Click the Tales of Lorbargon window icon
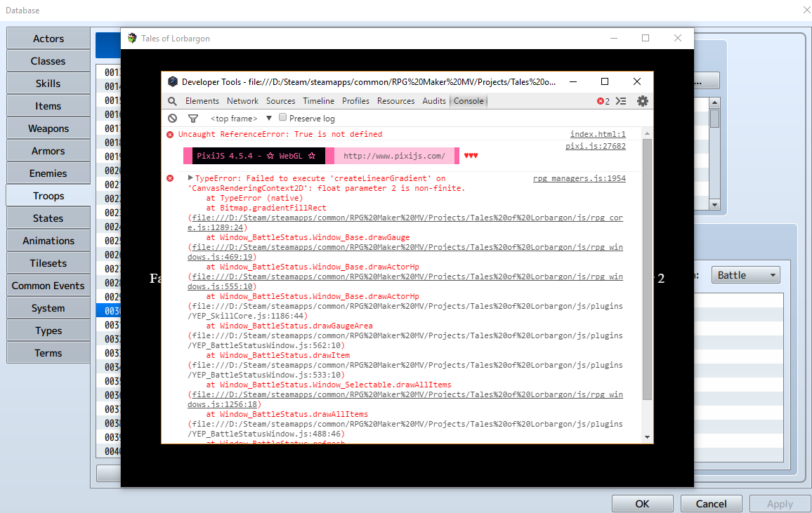The image size is (812, 513). (x=133, y=39)
